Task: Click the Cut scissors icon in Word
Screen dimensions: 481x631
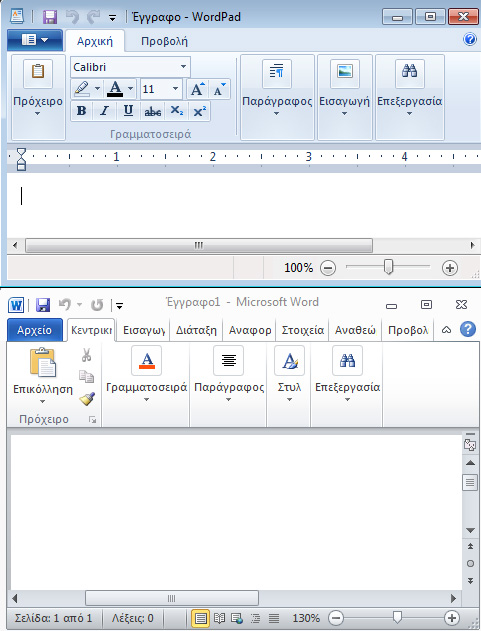Action: pyautogui.click(x=86, y=355)
